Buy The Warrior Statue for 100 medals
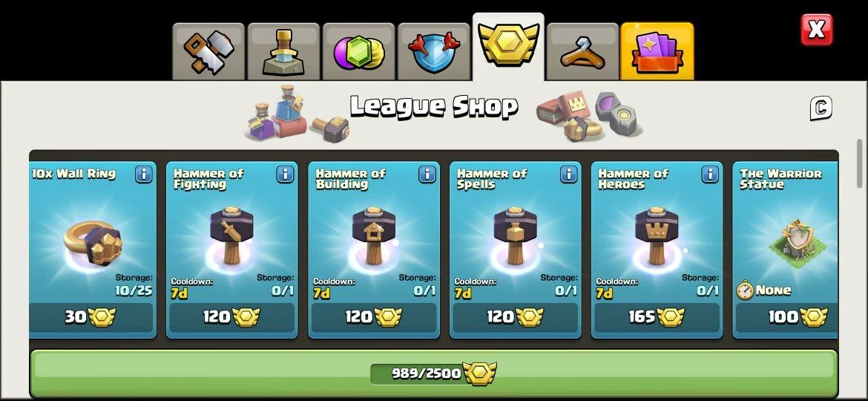The height and width of the screenshot is (401, 868). click(x=786, y=317)
